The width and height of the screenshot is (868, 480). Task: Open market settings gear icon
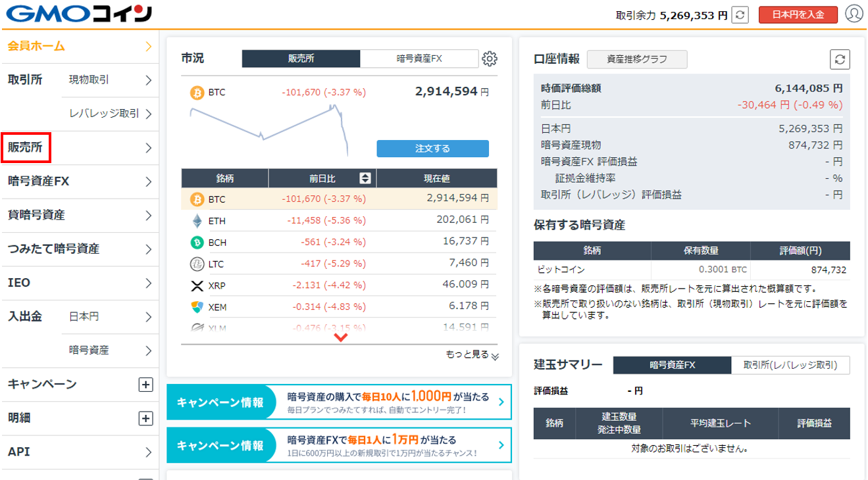click(489, 59)
